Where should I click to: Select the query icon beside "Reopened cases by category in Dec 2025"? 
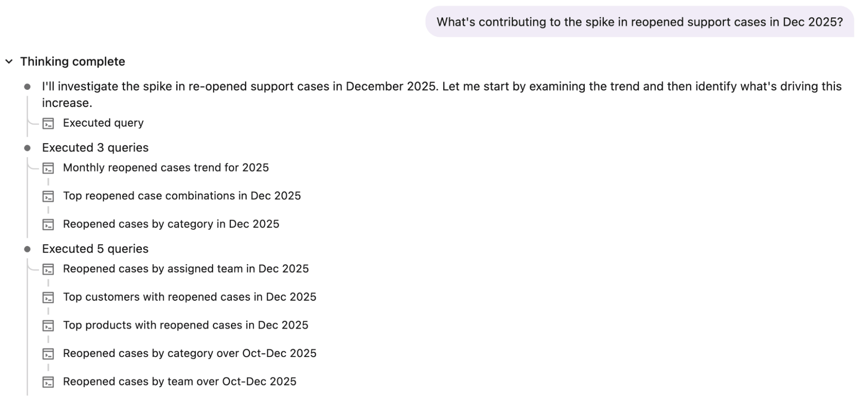point(48,225)
